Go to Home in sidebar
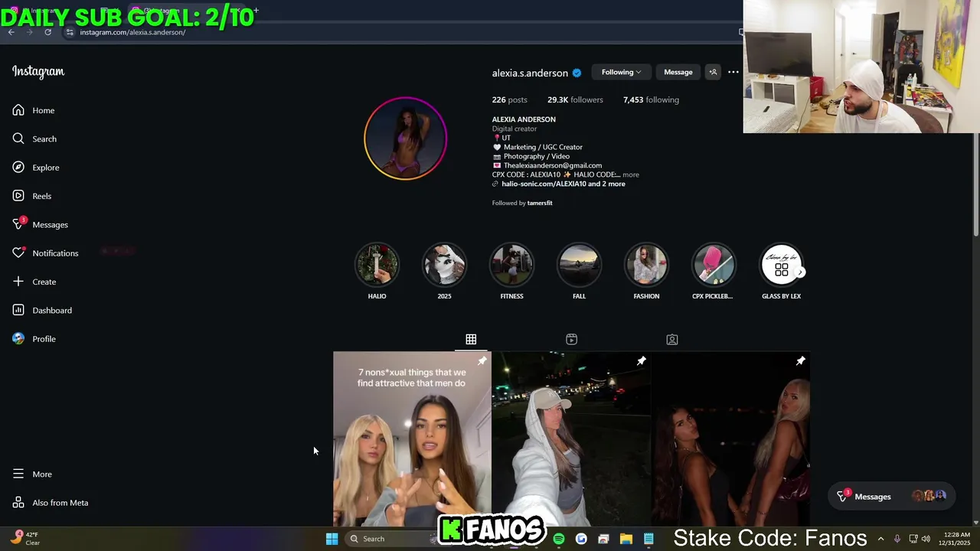Screen dimensions: 980x551 34,110
